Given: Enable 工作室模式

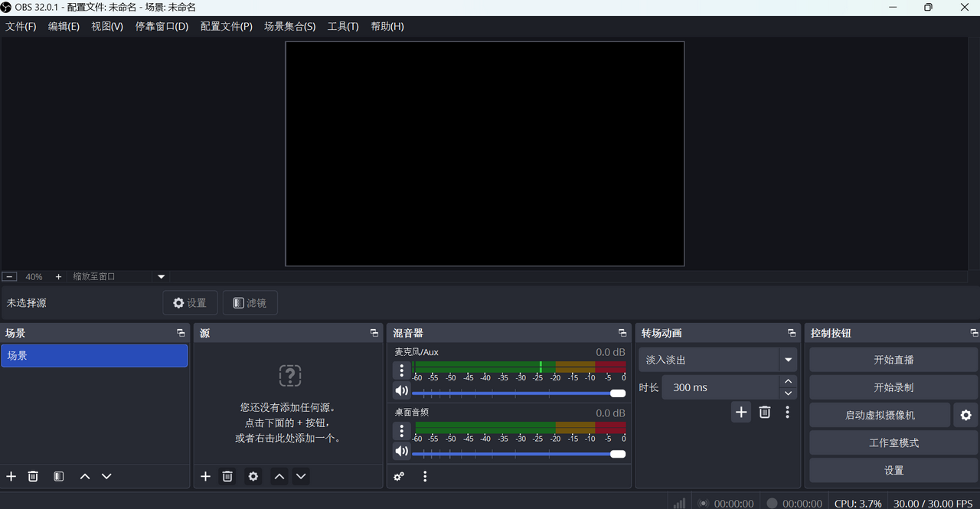Looking at the screenshot, I should (893, 442).
